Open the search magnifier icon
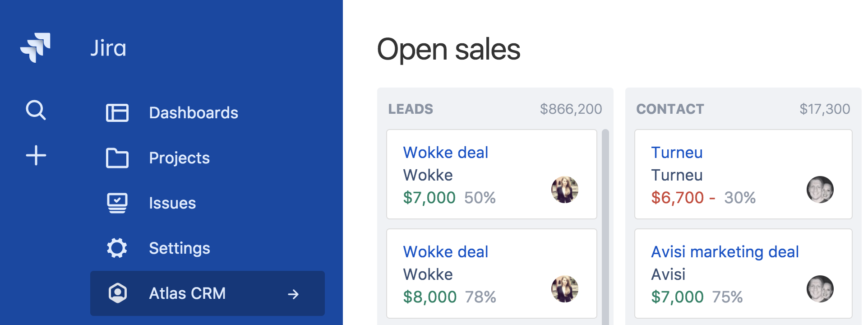This screenshot has height=325, width=868. 36,110
